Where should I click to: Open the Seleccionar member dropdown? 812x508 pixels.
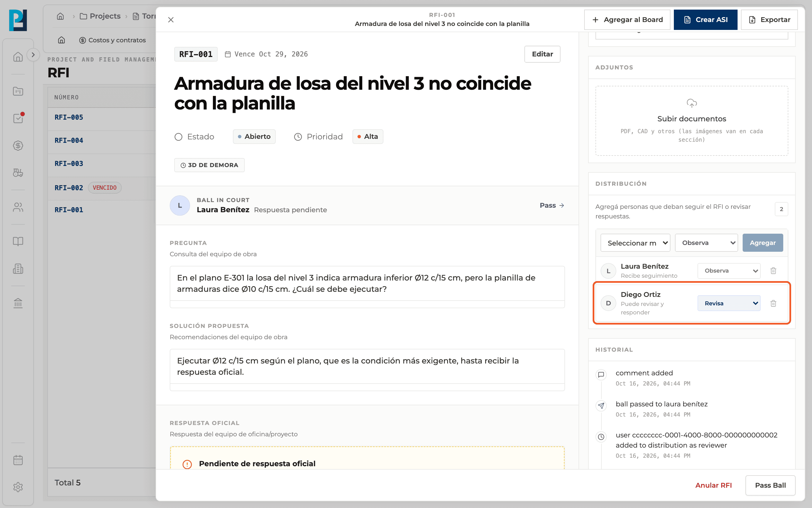tap(635, 243)
